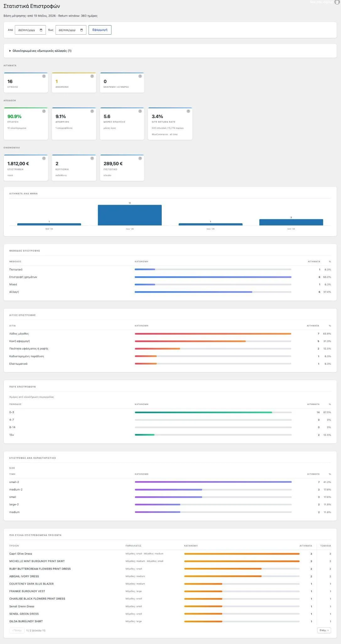Click help icon on Κουπόνια card
Screen dimensions: 341x644
click(92, 158)
